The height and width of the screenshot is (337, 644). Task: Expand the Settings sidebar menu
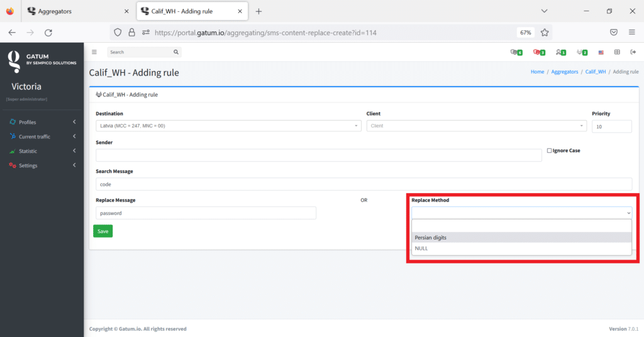[x=42, y=165]
